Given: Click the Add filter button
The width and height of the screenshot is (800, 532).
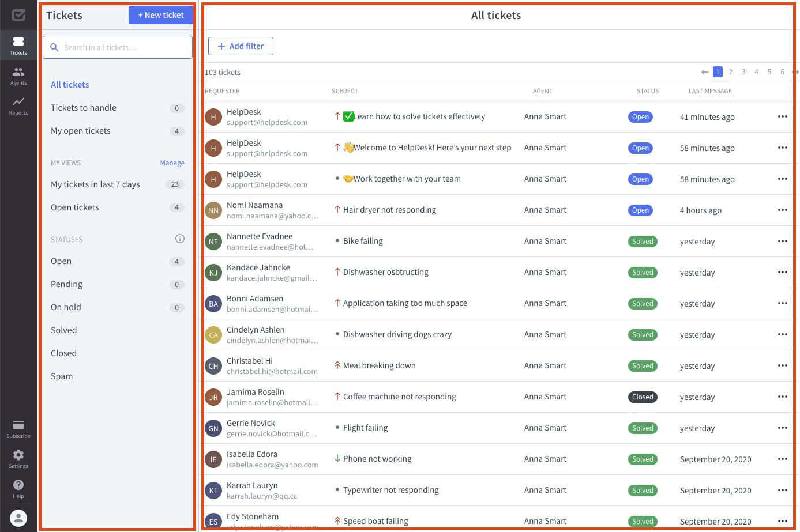Looking at the screenshot, I should [x=241, y=46].
